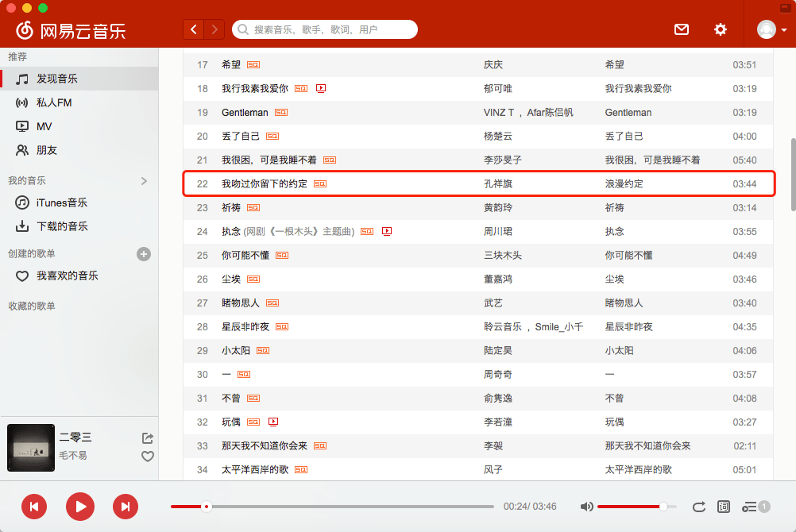Click the MV play icon for 我行我素我爱你

point(321,89)
